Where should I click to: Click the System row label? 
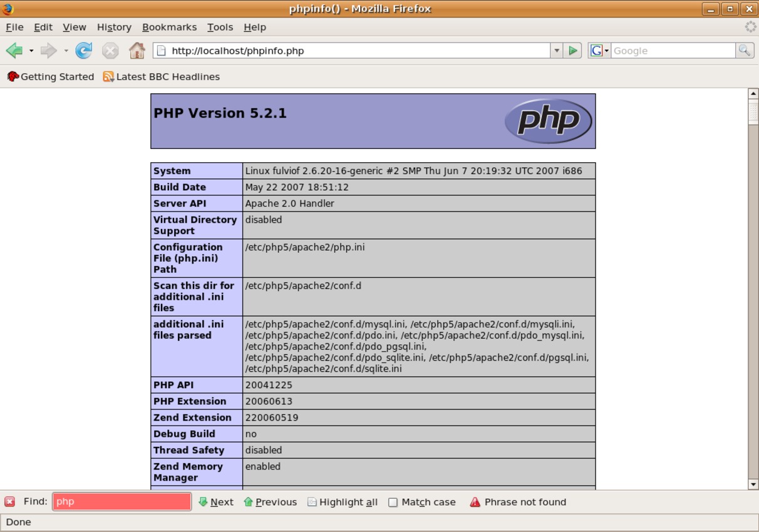(x=172, y=171)
